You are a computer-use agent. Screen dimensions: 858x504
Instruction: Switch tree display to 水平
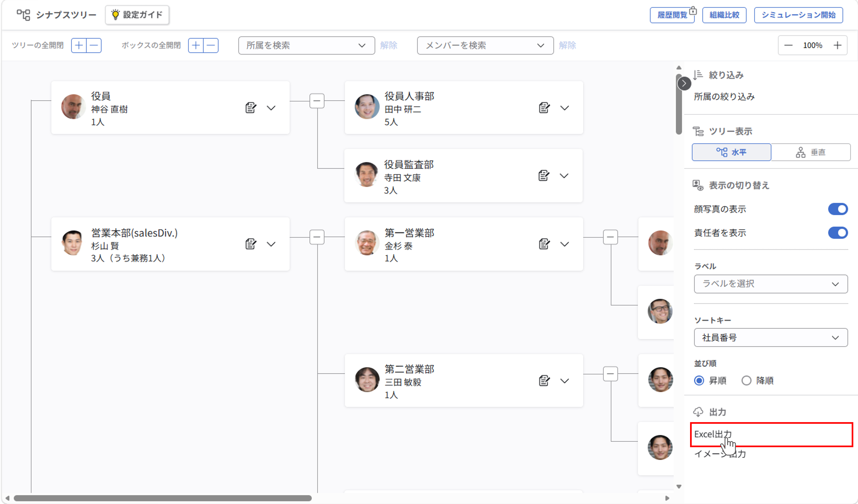point(731,152)
